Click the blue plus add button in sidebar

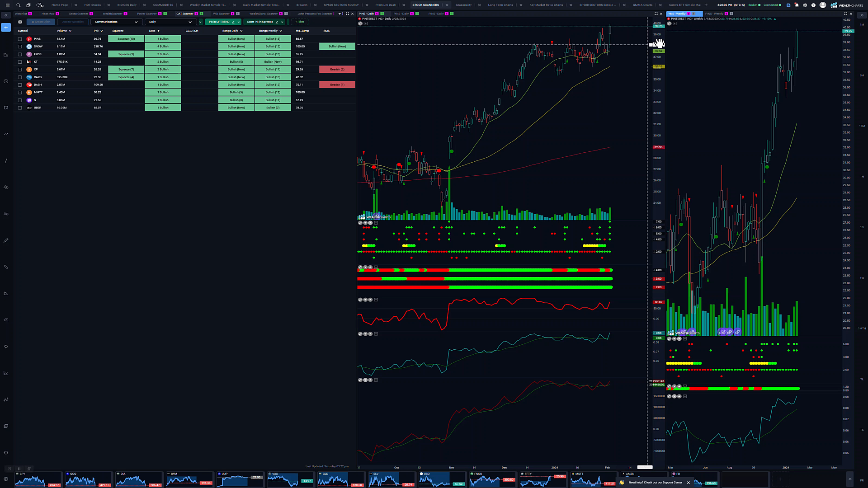6,28
